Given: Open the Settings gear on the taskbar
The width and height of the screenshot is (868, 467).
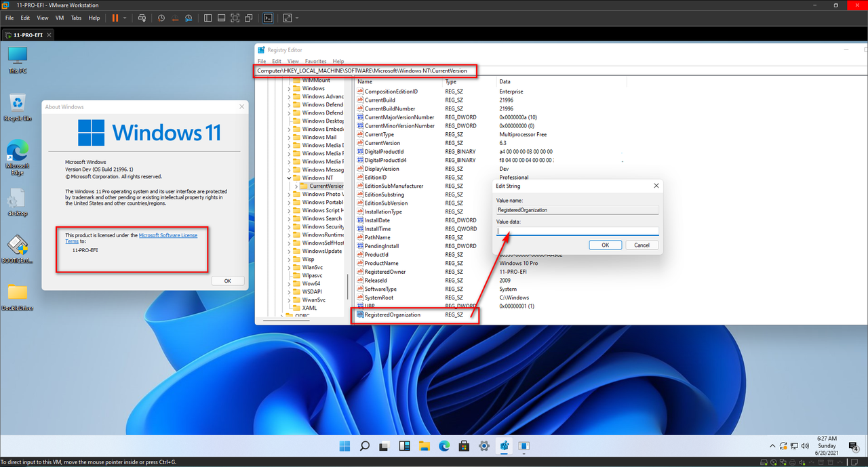Looking at the screenshot, I should (484, 446).
